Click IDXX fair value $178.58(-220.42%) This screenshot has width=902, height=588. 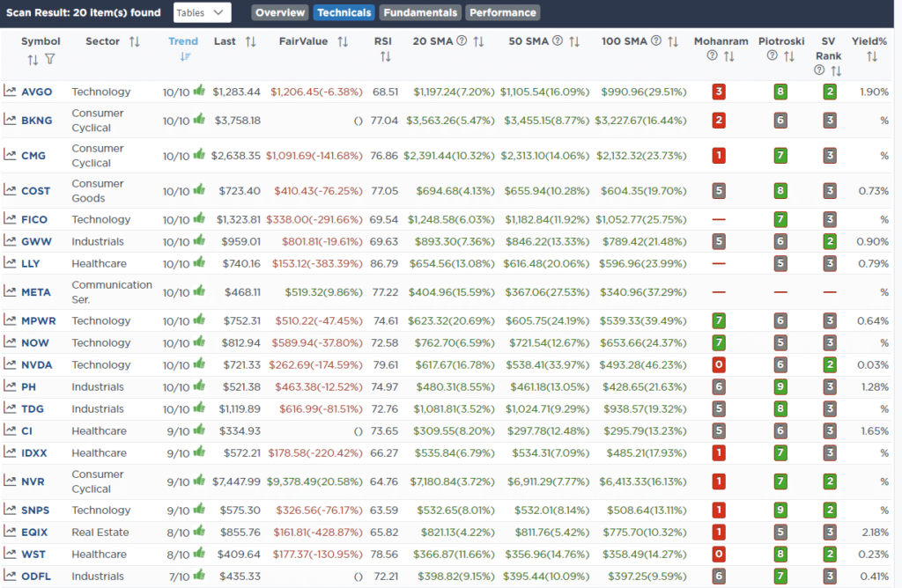(x=315, y=453)
